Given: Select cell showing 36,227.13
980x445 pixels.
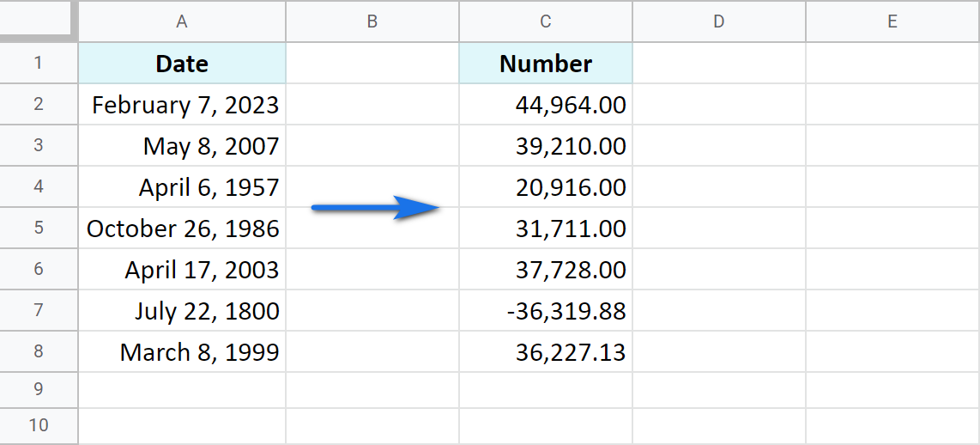Looking at the screenshot, I should [x=546, y=351].
